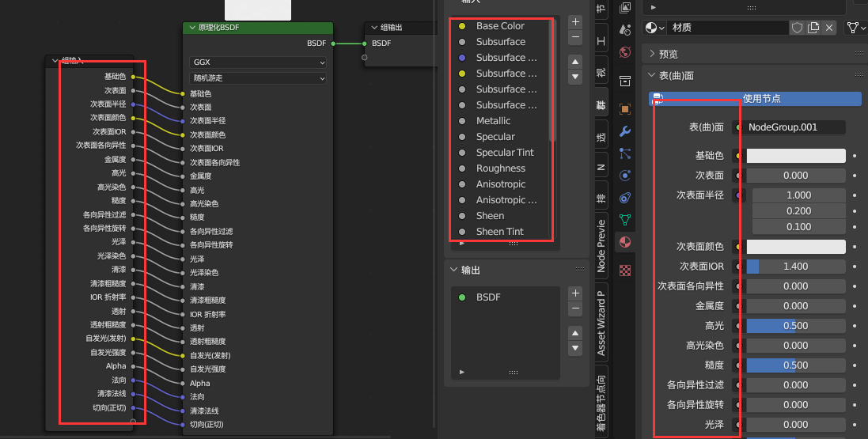The height and width of the screenshot is (439, 868).
Task: Collapse the 输出 panel
Action: (x=454, y=271)
